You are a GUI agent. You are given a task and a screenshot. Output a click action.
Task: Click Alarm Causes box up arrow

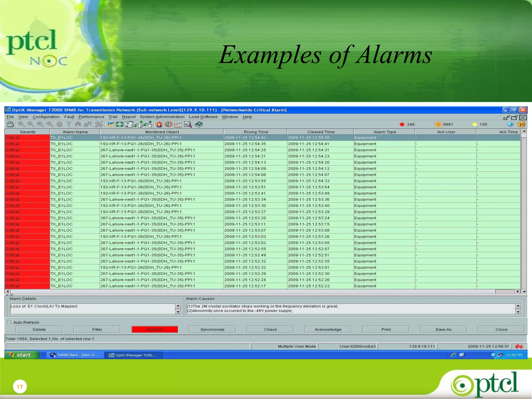[x=518, y=306]
